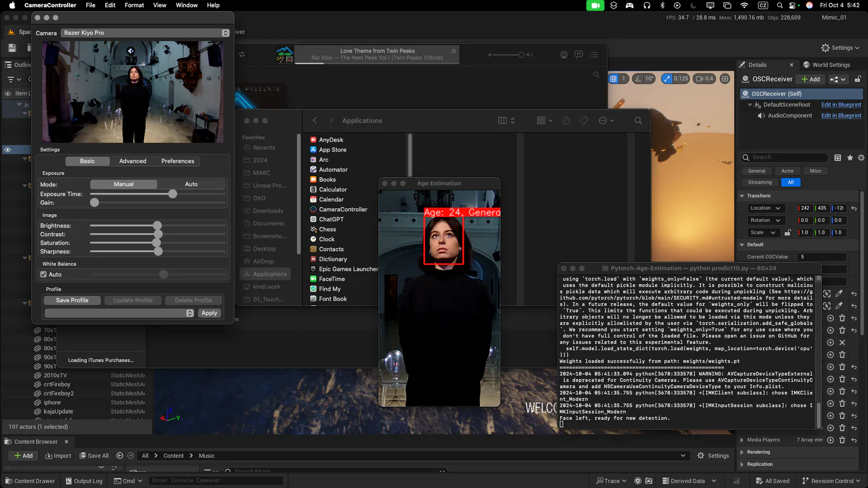Click the Finder search magnifier icon
This screenshot has width=868, height=488.
point(638,120)
